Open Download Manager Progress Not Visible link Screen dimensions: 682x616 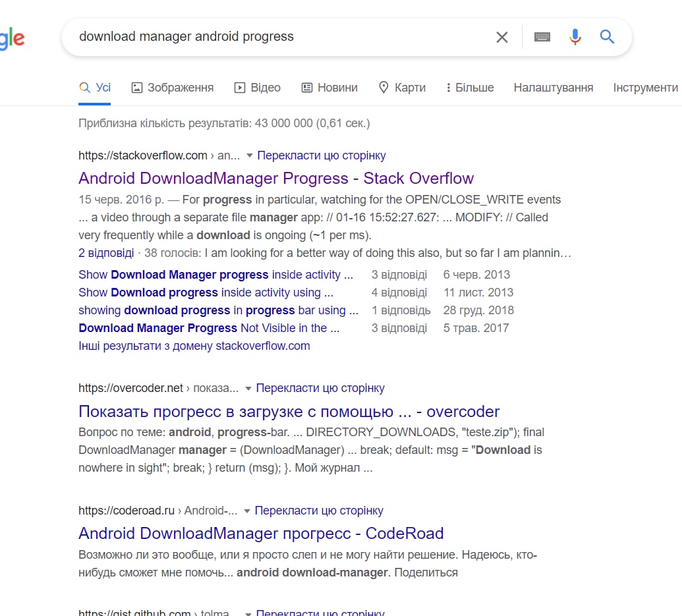(209, 328)
